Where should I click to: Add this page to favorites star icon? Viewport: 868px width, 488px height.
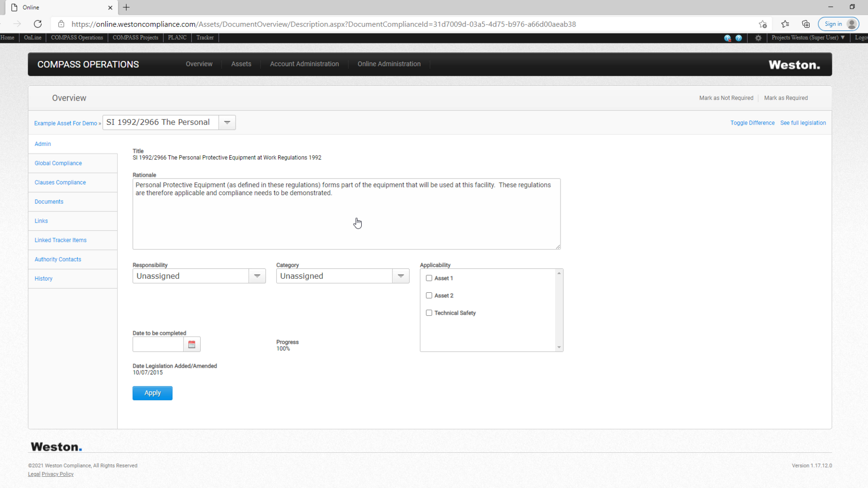point(763,24)
